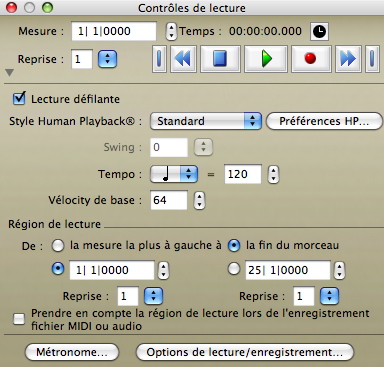Open the top Reprise dropdown arrows

pyautogui.click(x=107, y=59)
